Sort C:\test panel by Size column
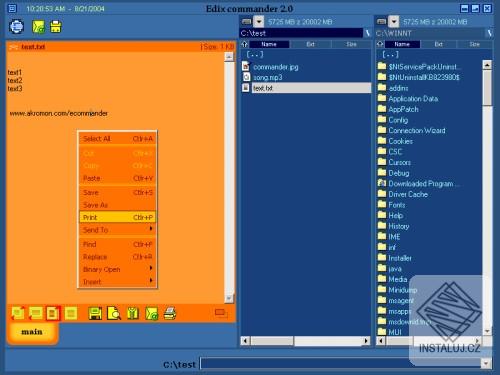Screen dimensions: 500x375 (x=351, y=44)
